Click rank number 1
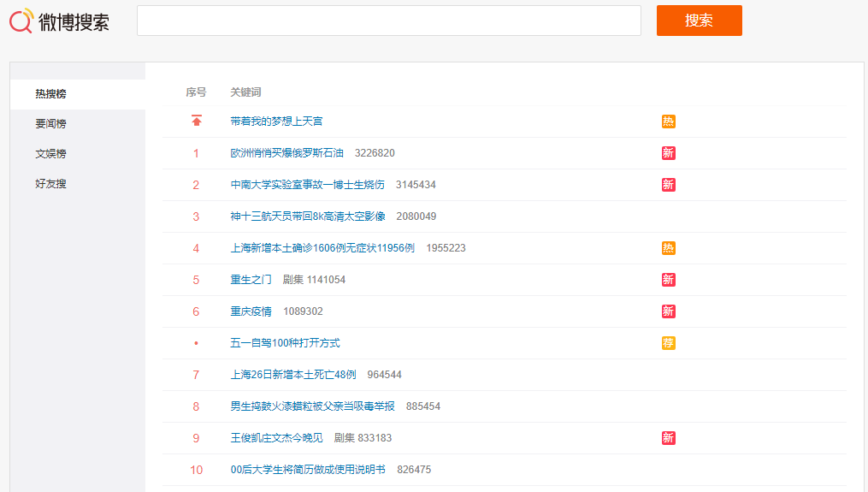The image size is (868, 492). (x=196, y=153)
